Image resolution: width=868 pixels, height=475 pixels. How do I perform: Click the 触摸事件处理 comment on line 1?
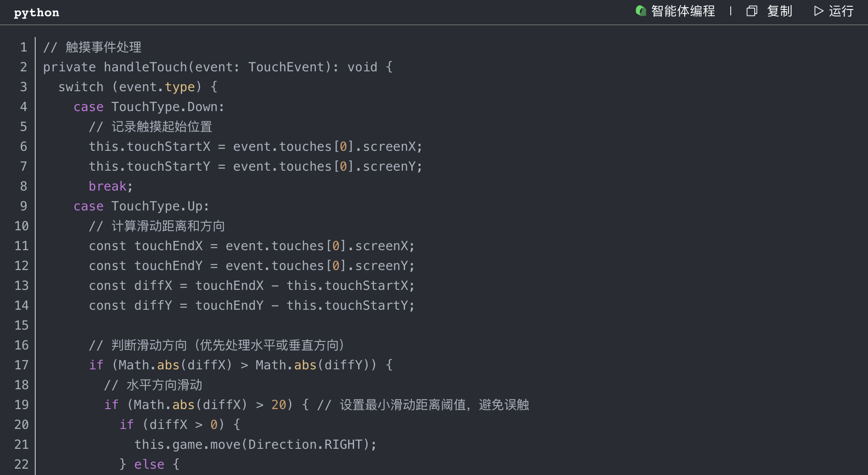[103, 47]
